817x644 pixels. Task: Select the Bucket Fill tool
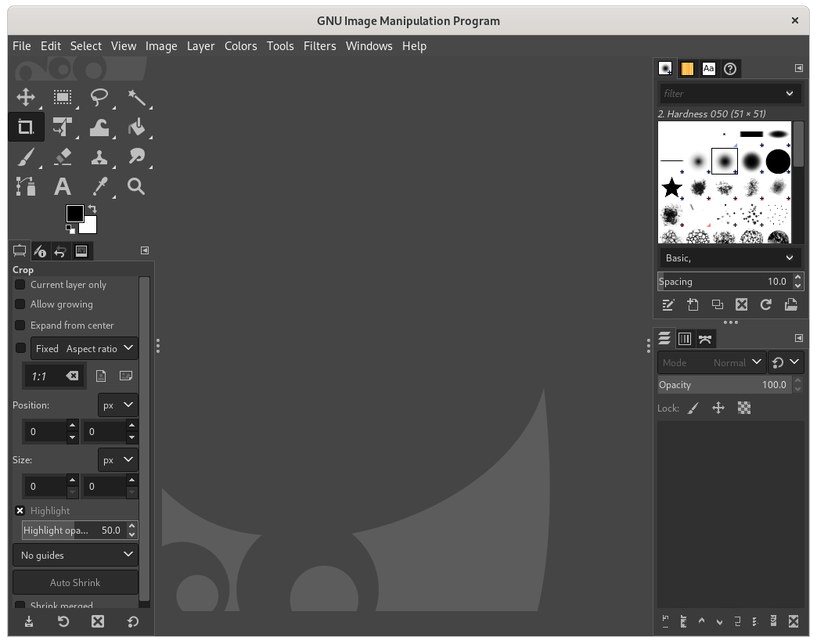pyautogui.click(x=136, y=127)
